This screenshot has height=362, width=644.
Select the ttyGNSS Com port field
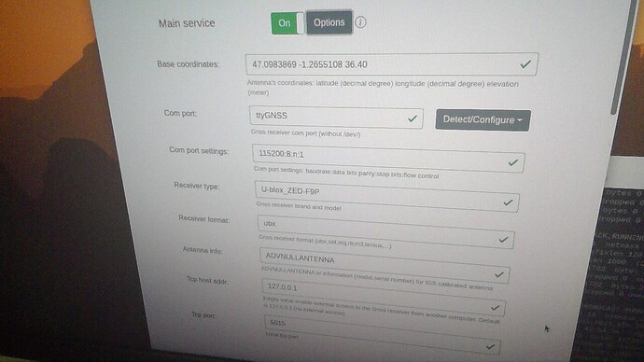click(336, 118)
